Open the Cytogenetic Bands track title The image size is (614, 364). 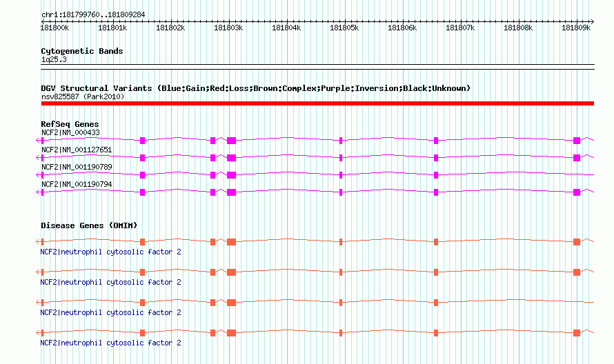pos(82,51)
